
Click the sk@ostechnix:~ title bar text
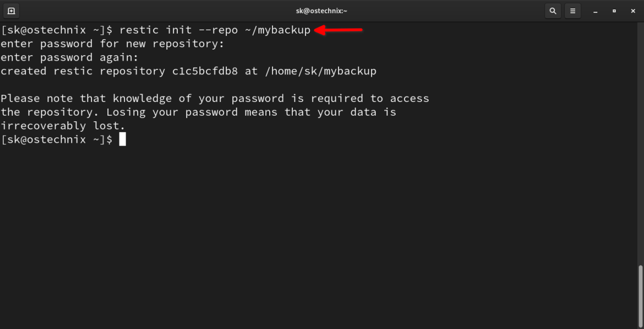[x=322, y=10]
